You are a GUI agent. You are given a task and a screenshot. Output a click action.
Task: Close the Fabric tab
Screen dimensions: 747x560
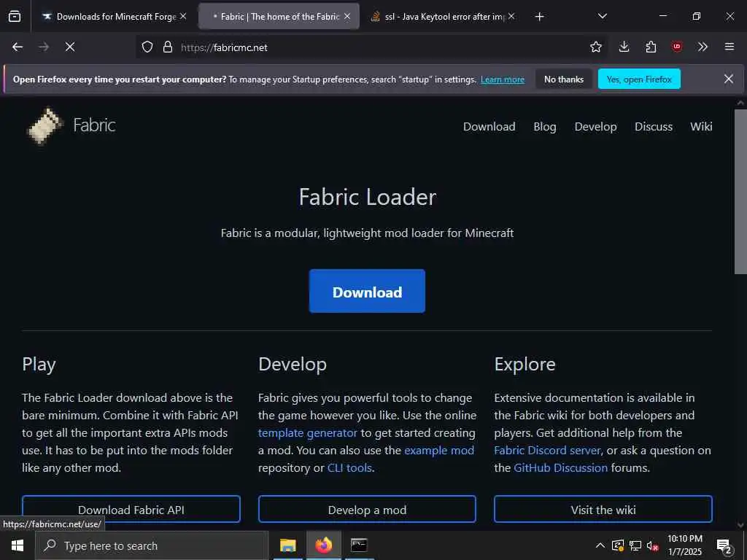tap(347, 16)
